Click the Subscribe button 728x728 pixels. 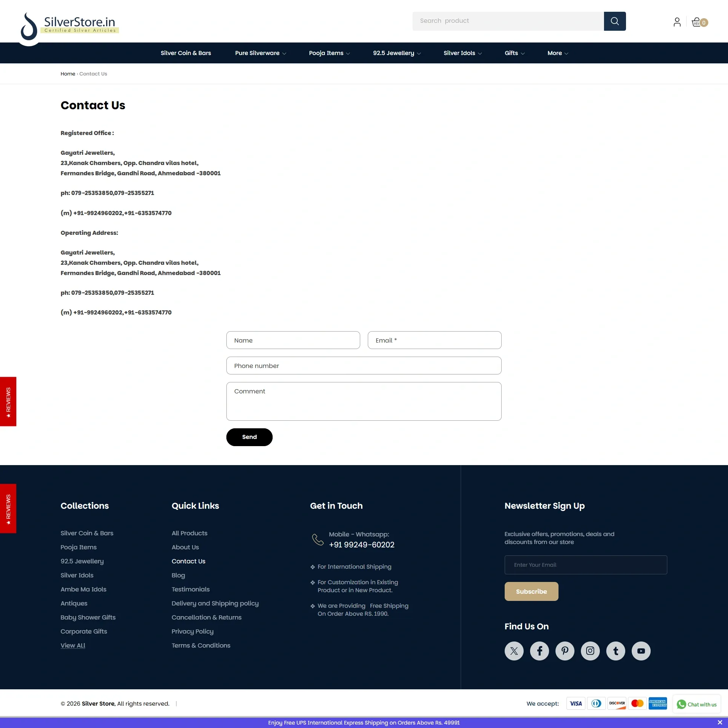[x=531, y=591]
